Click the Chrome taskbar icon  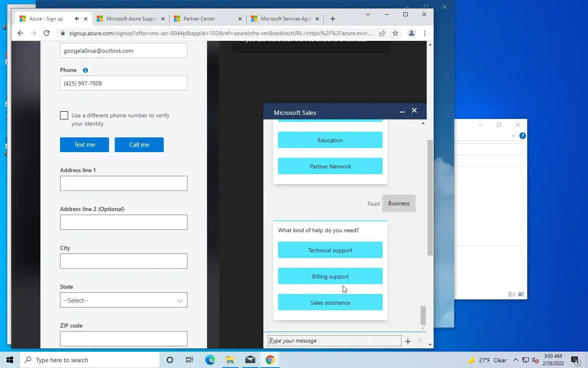pos(270,360)
